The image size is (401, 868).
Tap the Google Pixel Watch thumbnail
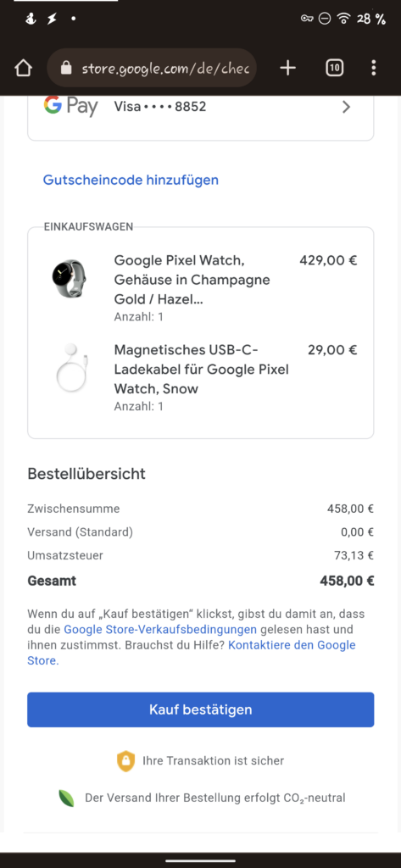(x=70, y=278)
